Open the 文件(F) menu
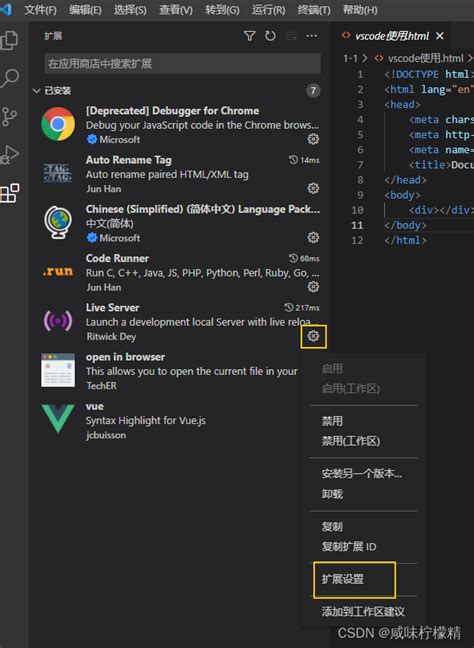Screen dimensions: 474x648 coord(40,10)
